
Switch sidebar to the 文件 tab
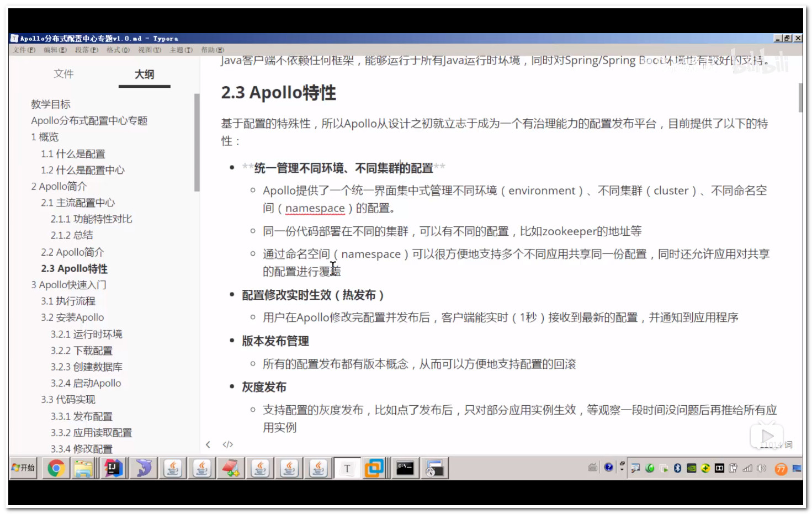tap(63, 74)
